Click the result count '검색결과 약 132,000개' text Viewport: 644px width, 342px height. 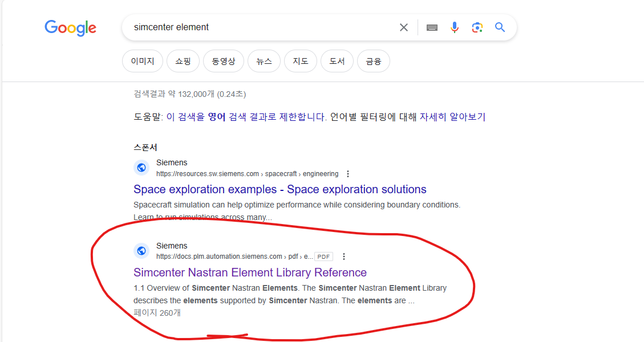point(190,94)
